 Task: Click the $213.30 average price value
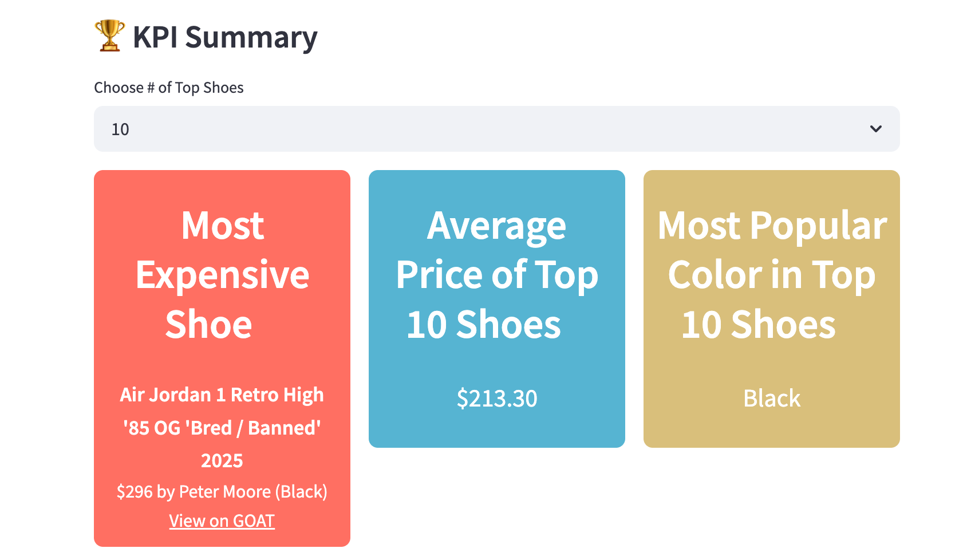coord(496,398)
